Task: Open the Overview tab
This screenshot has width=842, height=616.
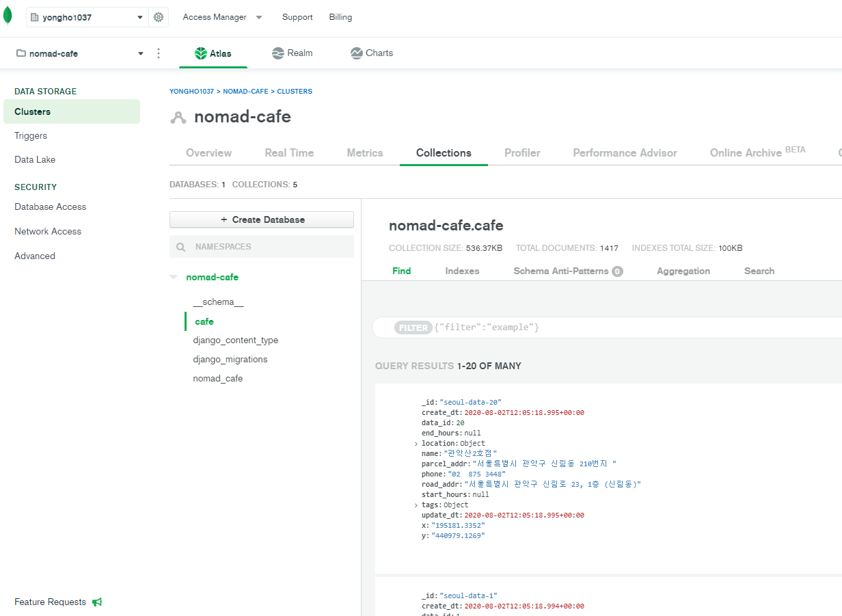Action: coord(208,152)
